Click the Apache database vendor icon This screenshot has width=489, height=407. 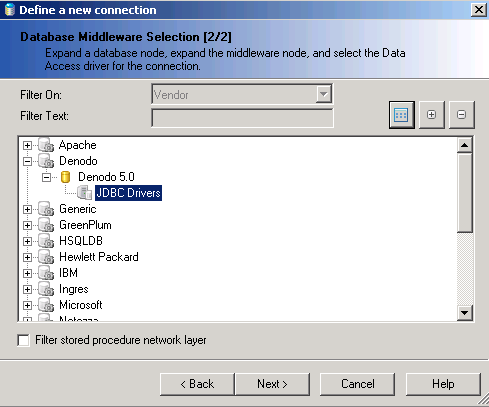coord(46,145)
